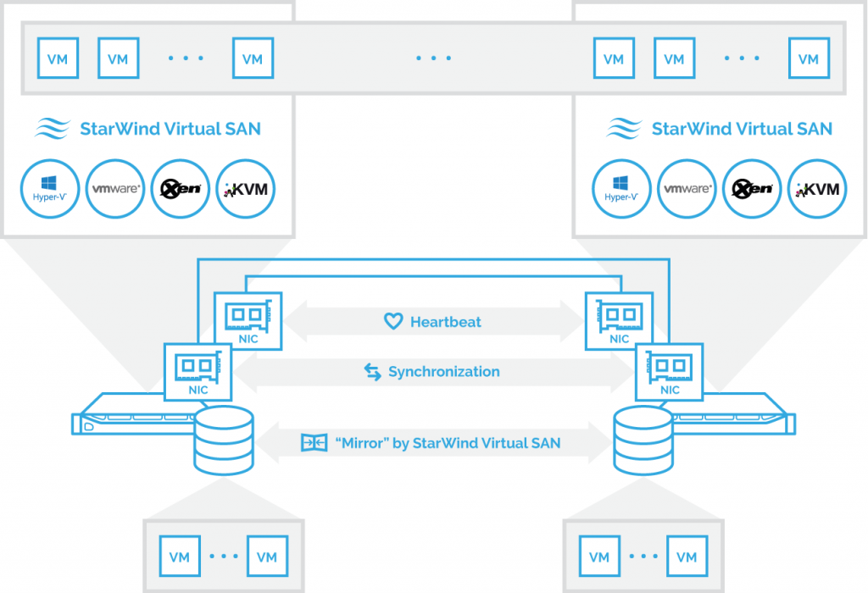The height and width of the screenshot is (593, 868).
Task: Select the second VM box in the top-right group
Action: [x=674, y=58]
